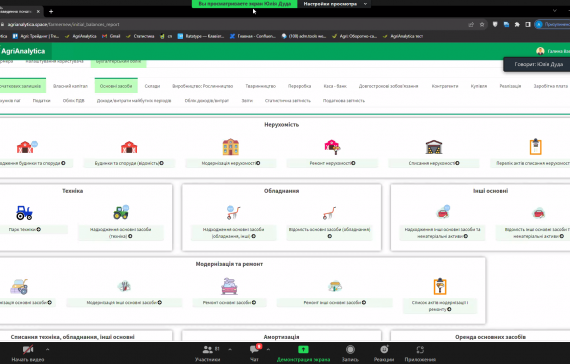The height and width of the screenshot is (364, 570).
Task: Open the Ремонт нерухомості icon
Action: point(332,147)
